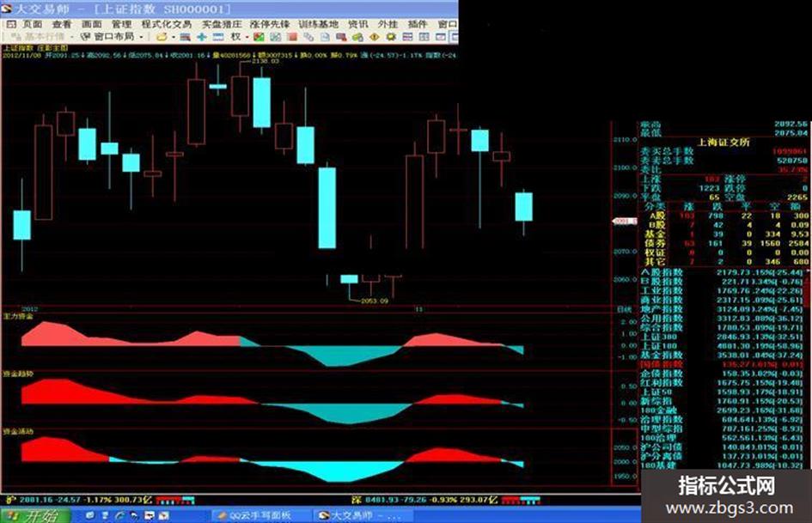812x523 pixels.
Task: Click the first quick launch icon after 开始
Action: [90, 516]
